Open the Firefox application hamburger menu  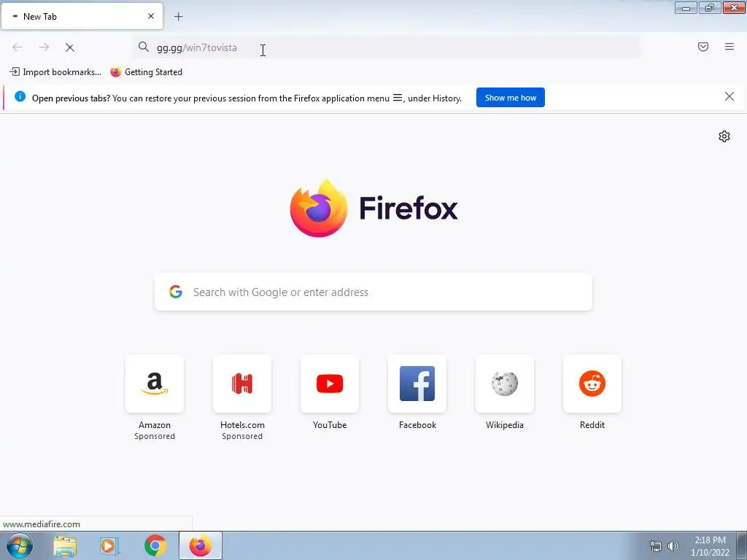coord(729,47)
